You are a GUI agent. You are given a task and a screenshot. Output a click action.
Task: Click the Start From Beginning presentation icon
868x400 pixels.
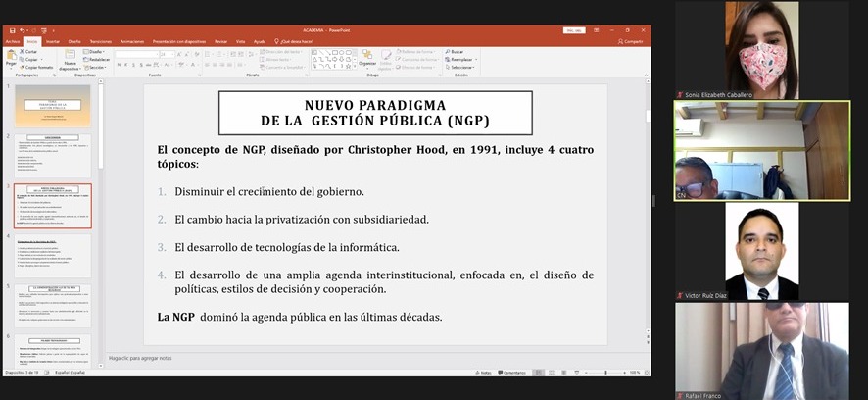[44, 30]
